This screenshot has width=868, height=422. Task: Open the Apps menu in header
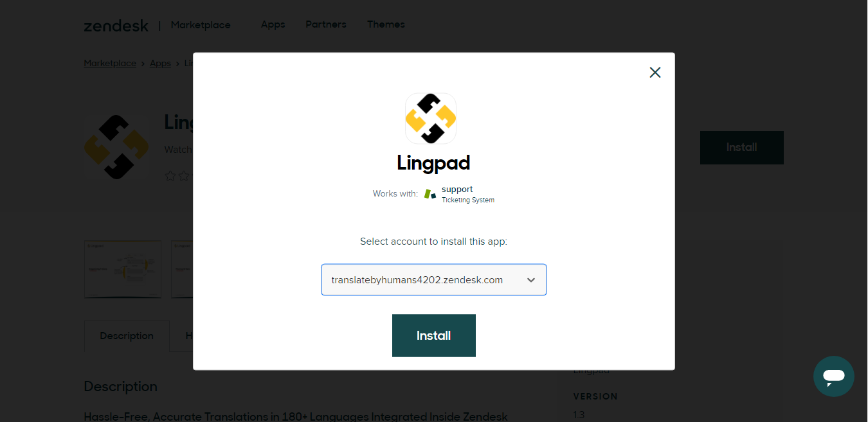coord(273,24)
